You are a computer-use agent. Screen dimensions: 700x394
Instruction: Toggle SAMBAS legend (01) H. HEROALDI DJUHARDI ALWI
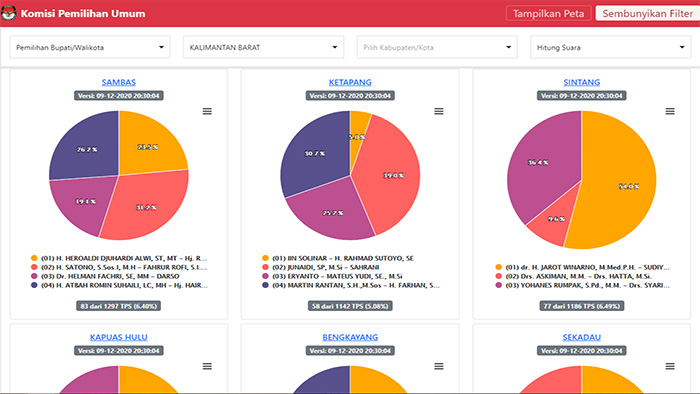119,258
